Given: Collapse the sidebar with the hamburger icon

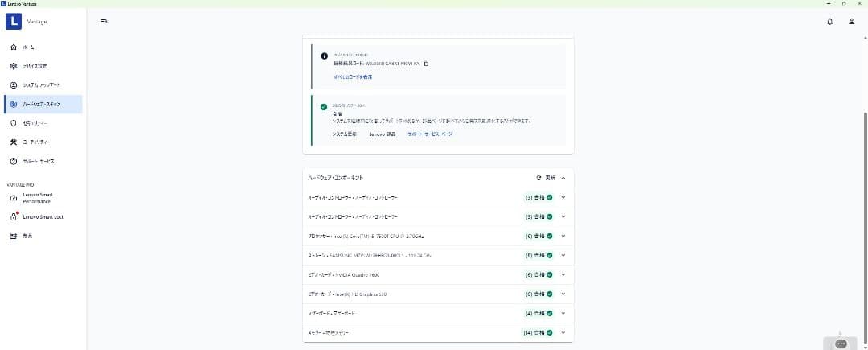Looking at the screenshot, I should (104, 22).
